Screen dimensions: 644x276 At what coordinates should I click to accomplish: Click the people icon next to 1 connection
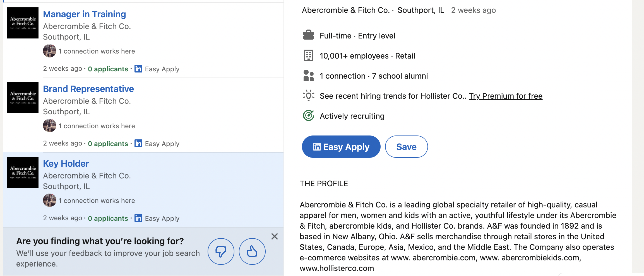click(x=308, y=76)
